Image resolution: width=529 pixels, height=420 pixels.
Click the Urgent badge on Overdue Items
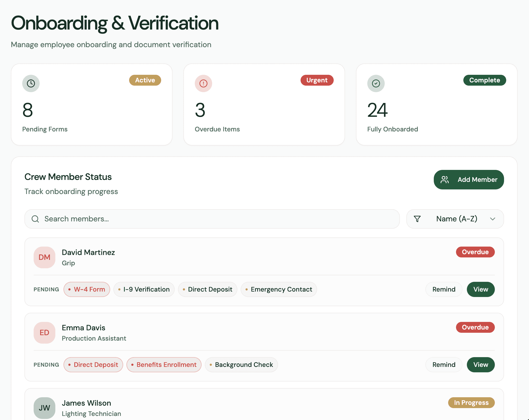pos(317,80)
